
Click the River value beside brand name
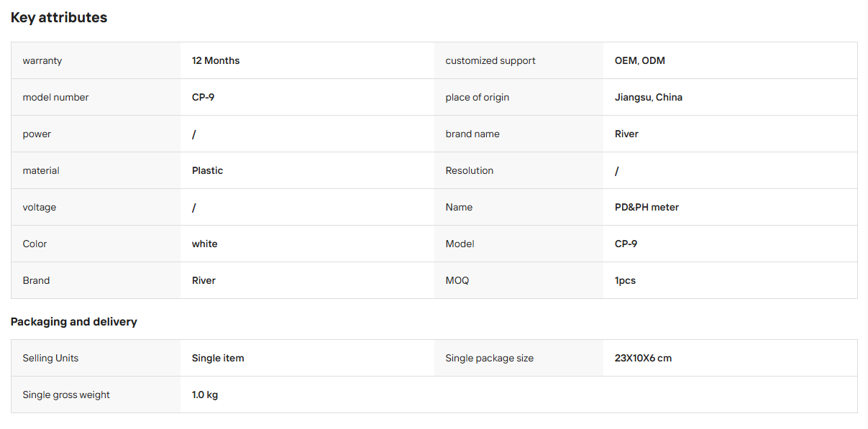626,134
